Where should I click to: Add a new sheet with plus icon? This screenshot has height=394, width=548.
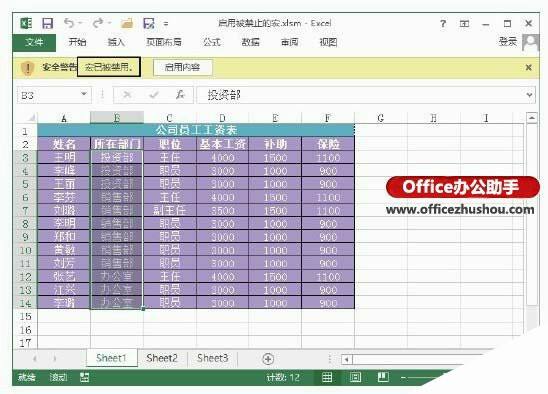pos(268,359)
